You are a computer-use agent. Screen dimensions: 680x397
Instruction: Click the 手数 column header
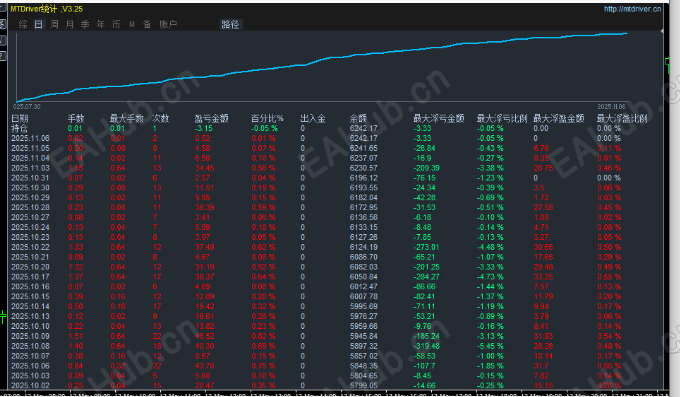(76, 118)
